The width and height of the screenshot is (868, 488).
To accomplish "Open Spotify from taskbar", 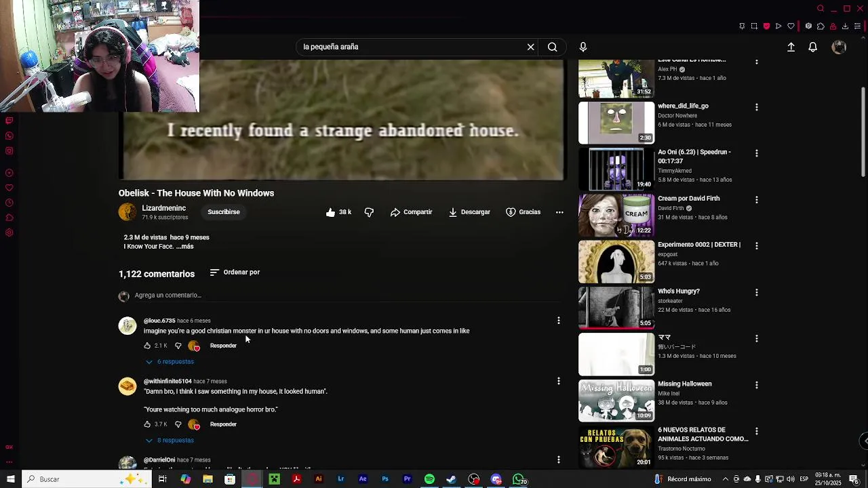I will pyautogui.click(x=429, y=479).
